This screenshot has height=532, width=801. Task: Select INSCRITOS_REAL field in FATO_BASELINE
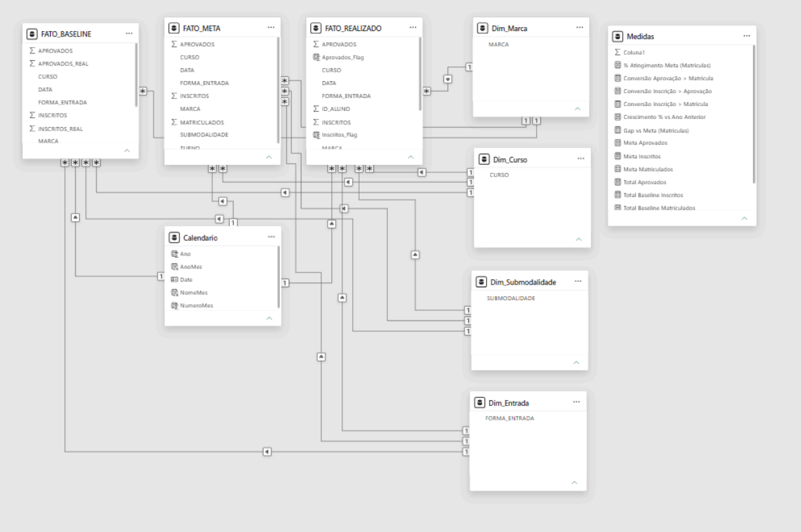tap(60, 129)
